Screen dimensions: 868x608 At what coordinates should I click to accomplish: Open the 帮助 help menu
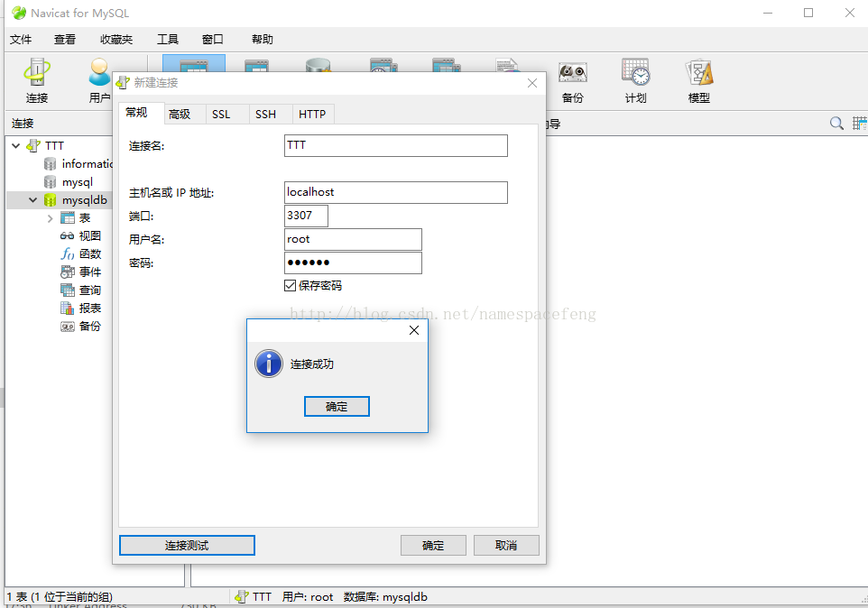click(x=263, y=40)
